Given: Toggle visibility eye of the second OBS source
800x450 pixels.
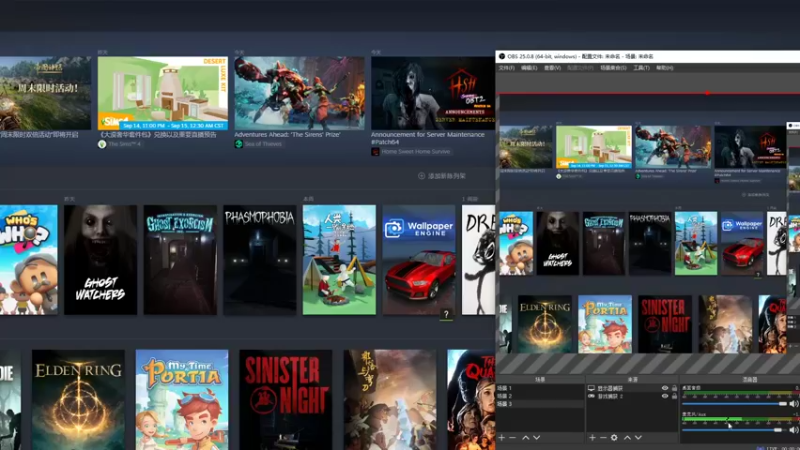Looking at the screenshot, I should pos(665,396).
